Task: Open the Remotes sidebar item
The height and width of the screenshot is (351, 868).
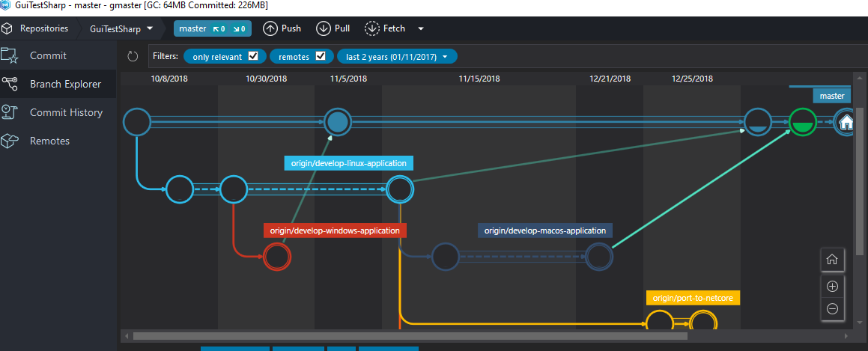Action: click(x=49, y=141)
